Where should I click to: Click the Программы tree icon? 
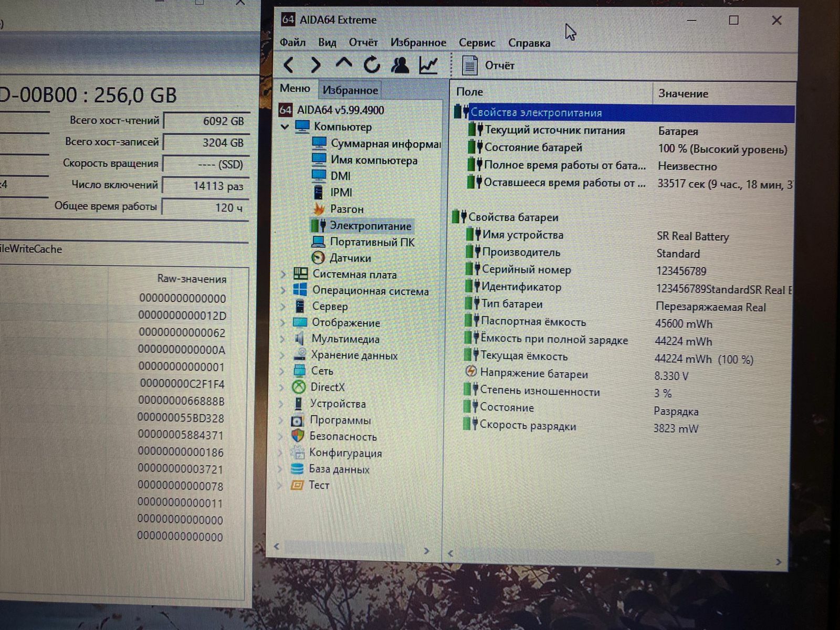[297, 421]
